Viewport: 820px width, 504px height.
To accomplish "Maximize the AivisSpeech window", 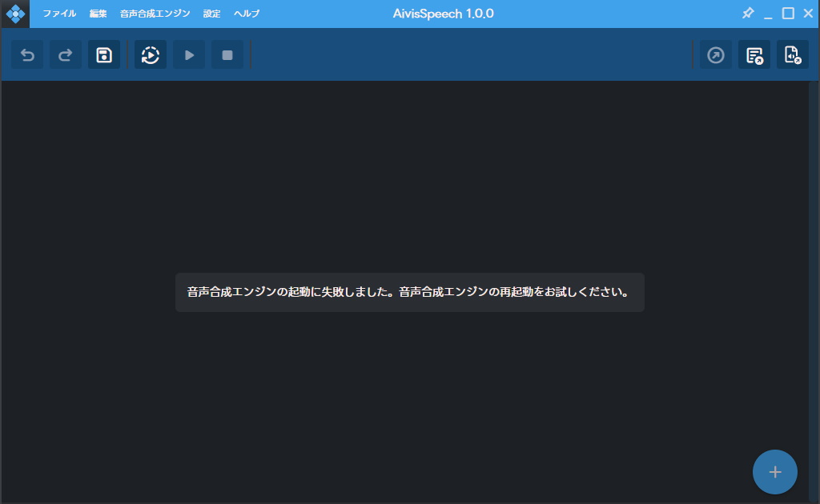I will [x=788, y=13].
